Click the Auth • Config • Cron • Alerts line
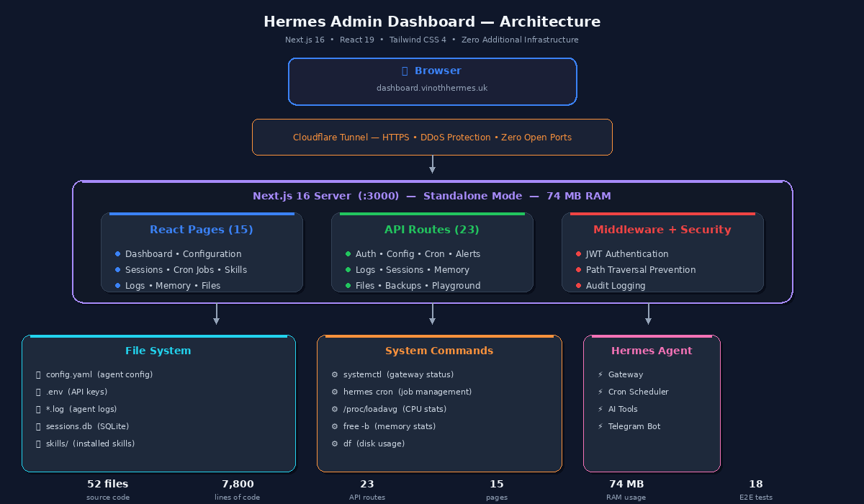Screen dimensions: 864x504 pyautogui.click(x=418, y=254)
